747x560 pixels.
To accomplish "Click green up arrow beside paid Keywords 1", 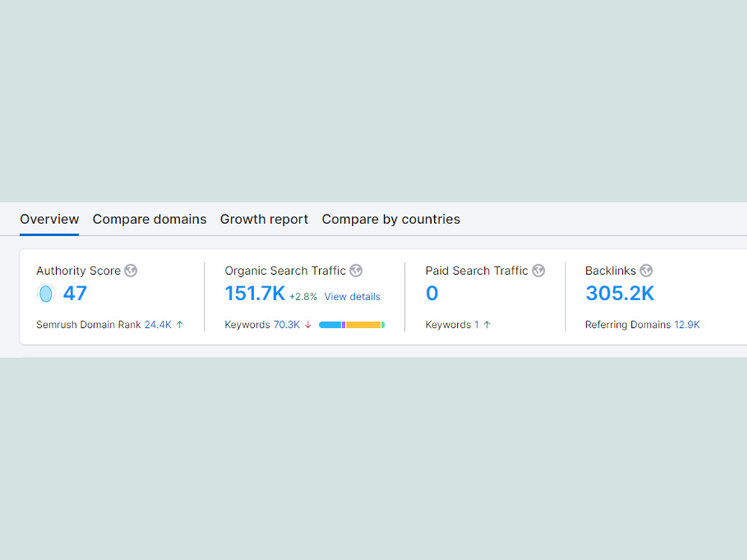I will pos(487,325).
